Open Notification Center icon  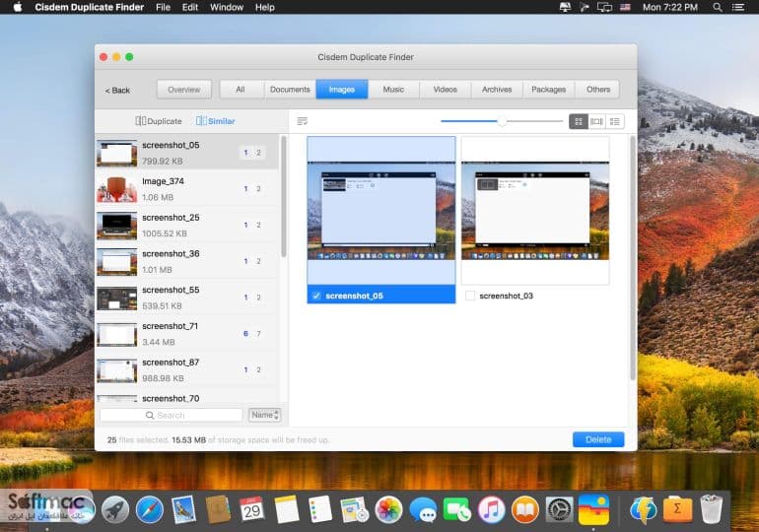click(738, 7)
